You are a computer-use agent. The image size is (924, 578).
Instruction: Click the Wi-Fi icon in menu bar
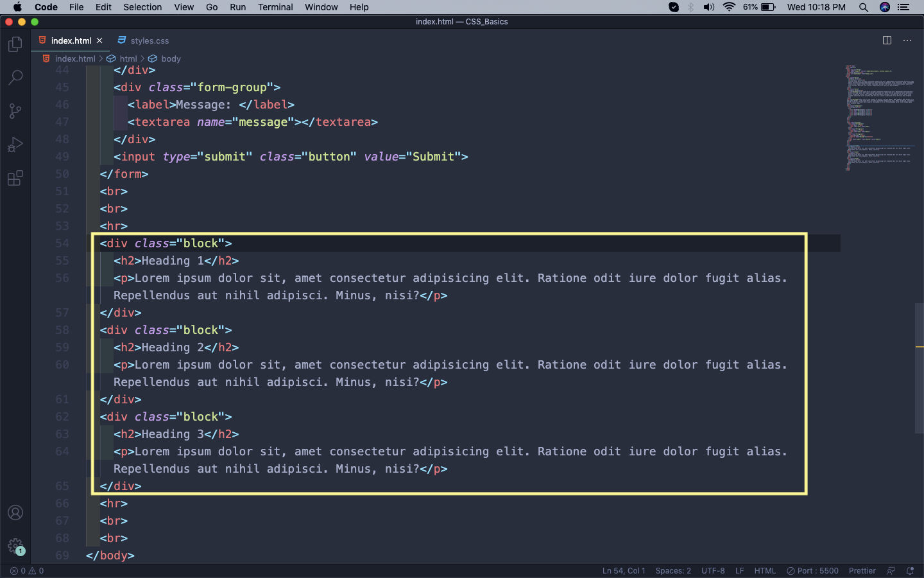pos(729,7)
